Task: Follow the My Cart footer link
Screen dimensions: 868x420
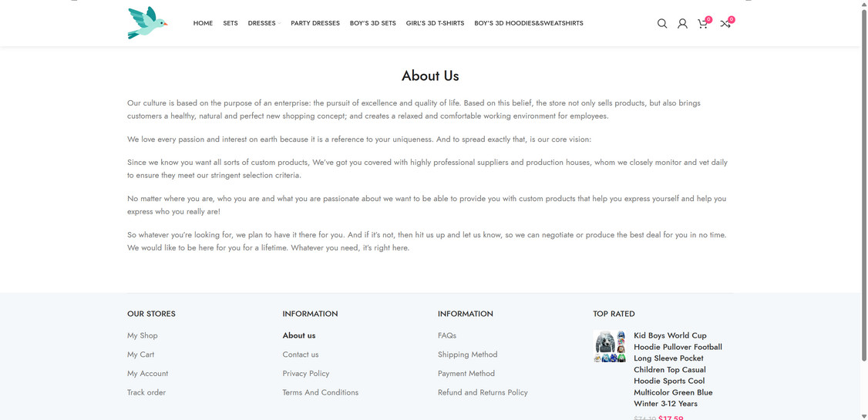Action: point(140,354)
